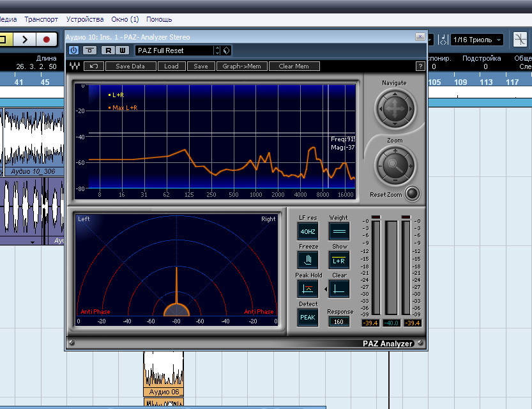Click the Save Data button
The height and width of the screenshot is (409, 532).
coord(131,66)
